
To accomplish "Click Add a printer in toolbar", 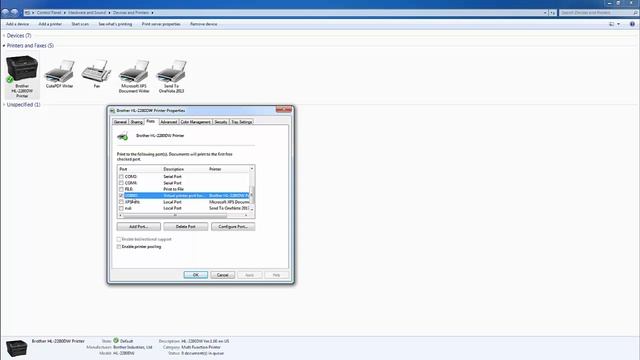I will pos(50,24).
